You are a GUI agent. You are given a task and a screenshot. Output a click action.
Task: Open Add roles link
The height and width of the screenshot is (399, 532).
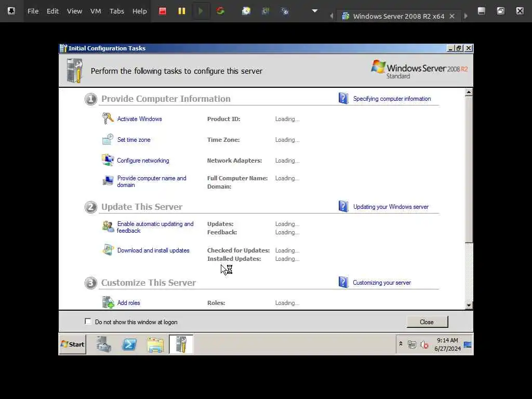(129, 303)
